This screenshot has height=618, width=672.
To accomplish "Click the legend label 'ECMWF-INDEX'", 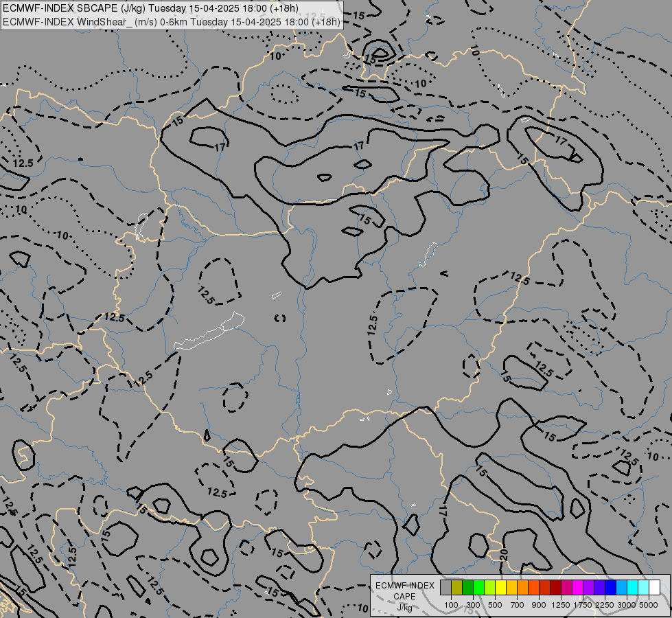I will [404, 586].
